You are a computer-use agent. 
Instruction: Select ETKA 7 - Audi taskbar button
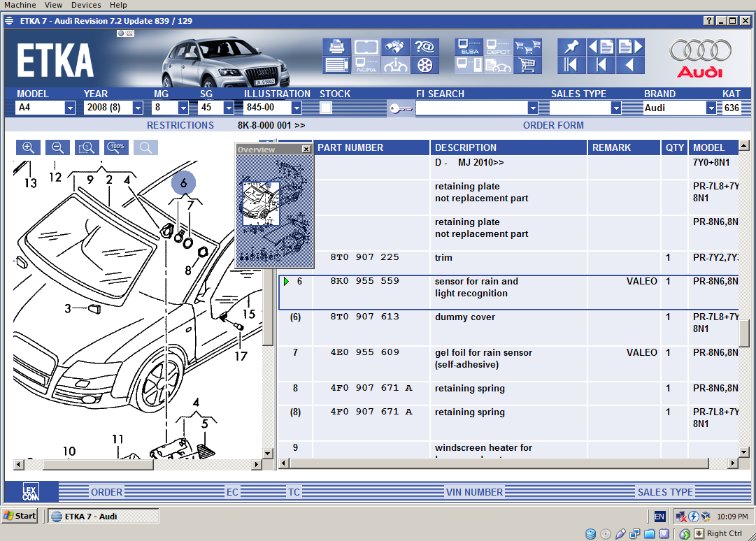tap(104, 516)
